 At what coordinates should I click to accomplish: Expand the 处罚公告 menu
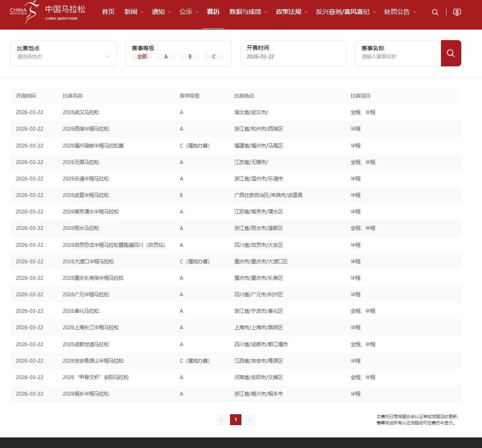click(x=400, y=12)
